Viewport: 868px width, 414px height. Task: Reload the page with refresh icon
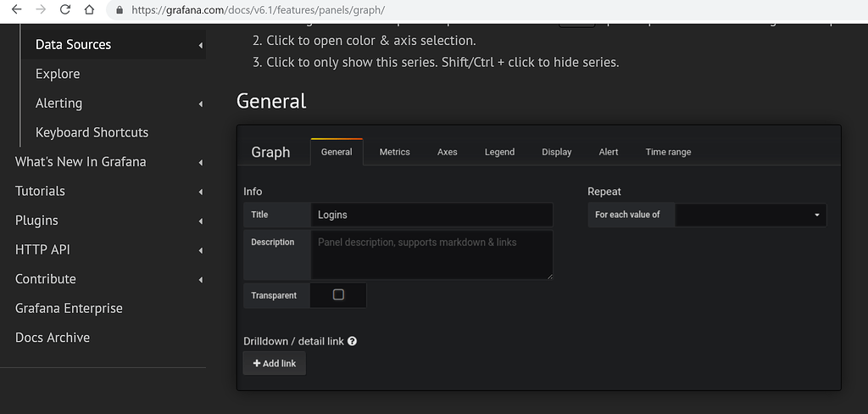(65, 10)
